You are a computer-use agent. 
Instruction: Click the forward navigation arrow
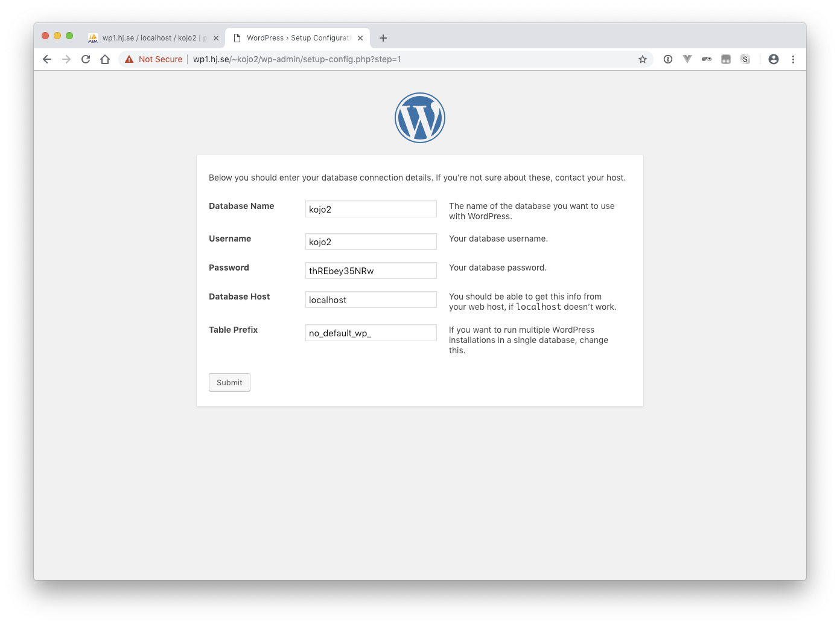(66, 59)
